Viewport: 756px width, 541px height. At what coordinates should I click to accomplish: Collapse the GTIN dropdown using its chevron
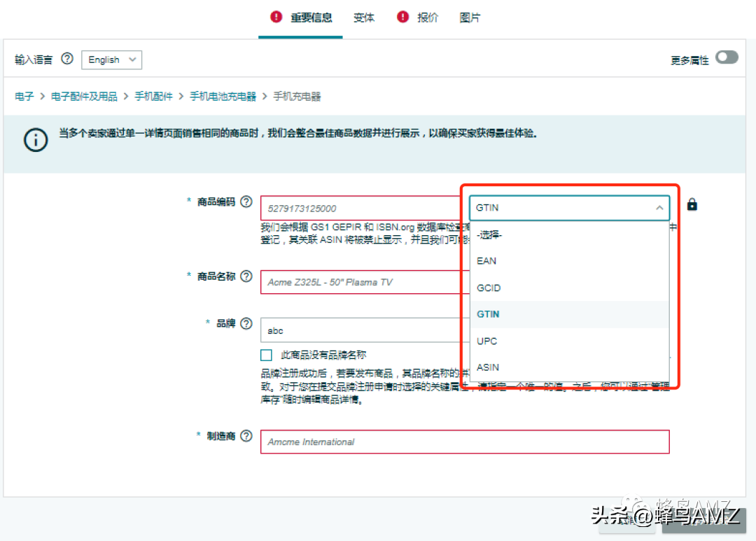[x=659, y=208]
